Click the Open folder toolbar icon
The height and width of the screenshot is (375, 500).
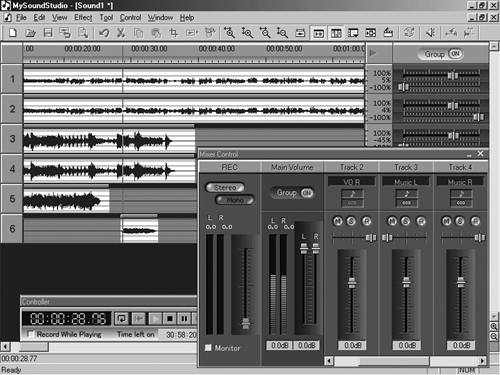30,33
